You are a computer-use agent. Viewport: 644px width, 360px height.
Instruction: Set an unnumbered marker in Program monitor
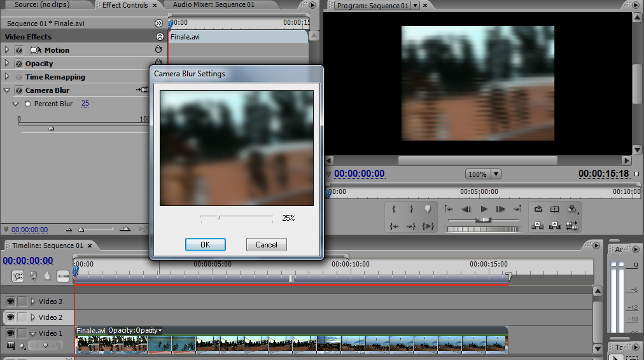428,209
